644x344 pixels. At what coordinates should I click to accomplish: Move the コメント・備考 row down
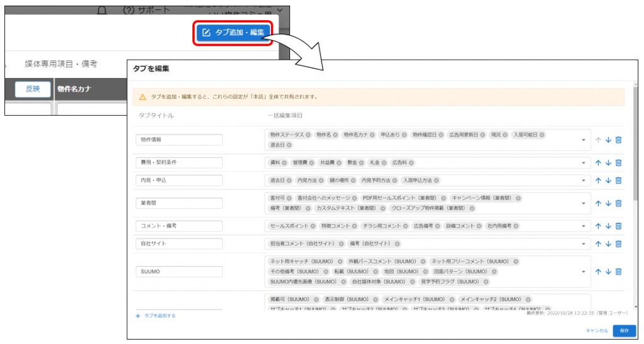coord(608,226)
